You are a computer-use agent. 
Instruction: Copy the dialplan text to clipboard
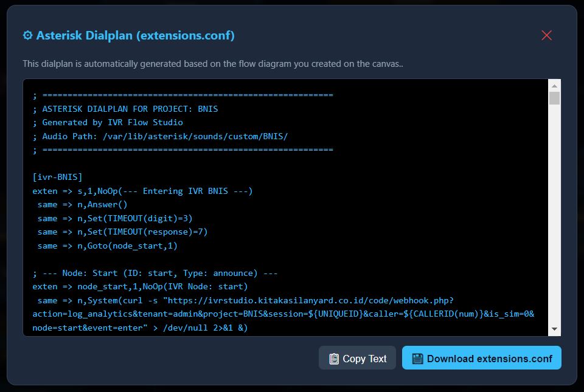(x=357, y=358)
